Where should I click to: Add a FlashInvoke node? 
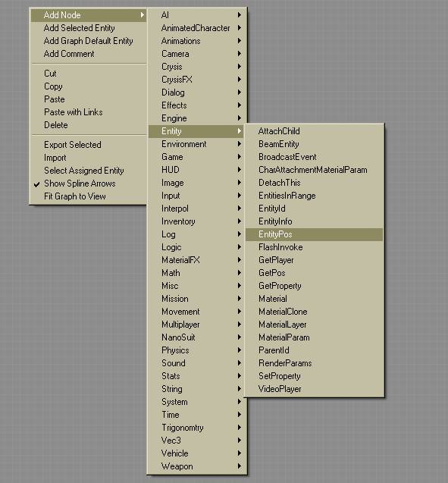314,247
